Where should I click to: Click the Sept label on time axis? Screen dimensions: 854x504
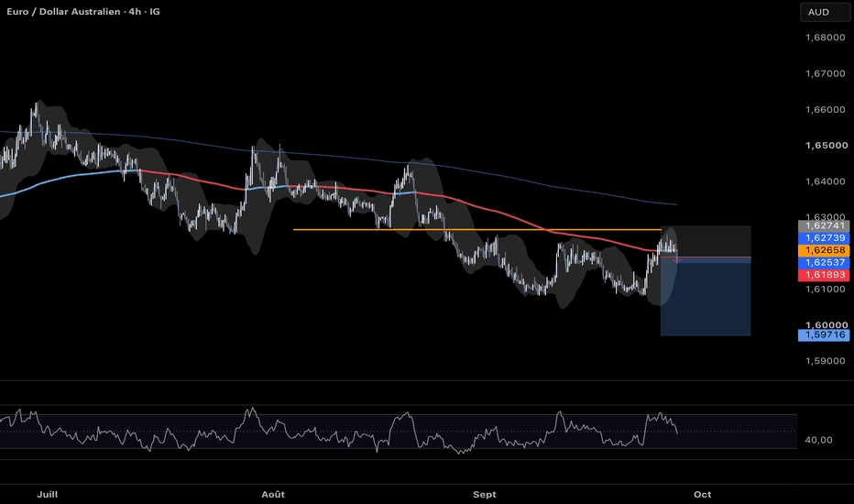[484, 495]
